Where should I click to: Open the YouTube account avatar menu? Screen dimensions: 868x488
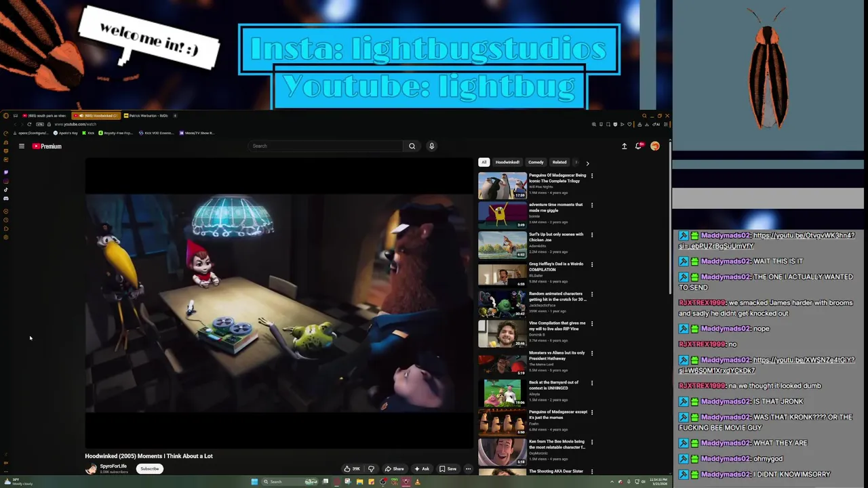click(x=655, y=146)
